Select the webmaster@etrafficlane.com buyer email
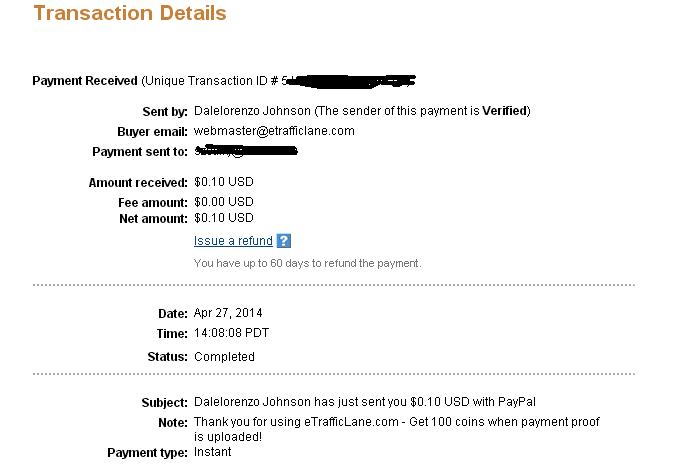Viewport: 691px width, 471px height. (x=274, y=131)
